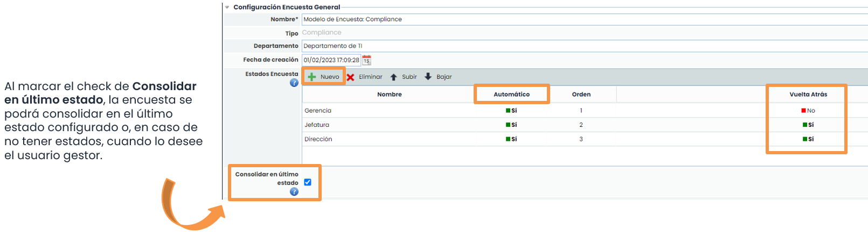Click the green plus Nuevo icon
The height and width of the screenshot is (232, 868).
(x=312, y=77)
